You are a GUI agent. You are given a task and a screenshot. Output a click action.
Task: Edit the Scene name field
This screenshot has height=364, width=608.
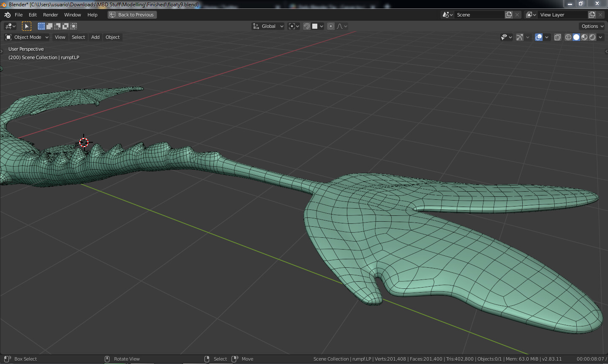point(480,15)
